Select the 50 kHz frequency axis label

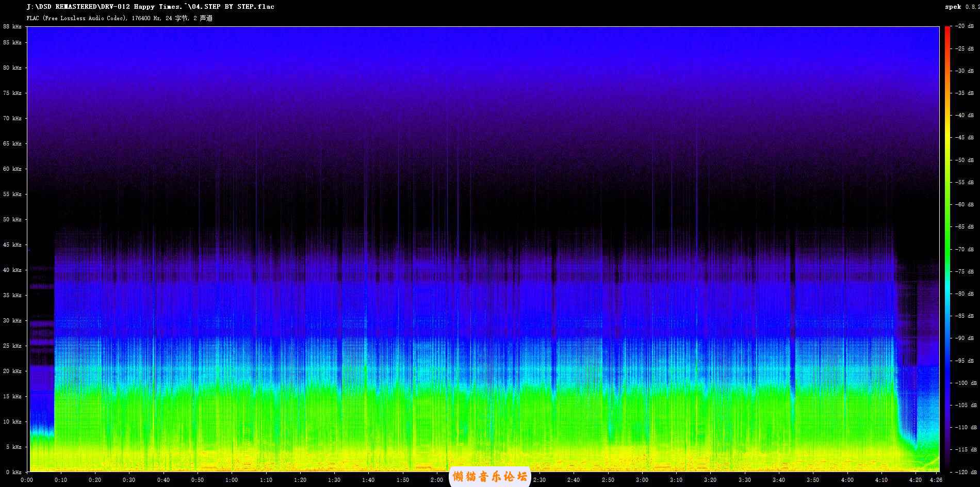click(12, 220)
